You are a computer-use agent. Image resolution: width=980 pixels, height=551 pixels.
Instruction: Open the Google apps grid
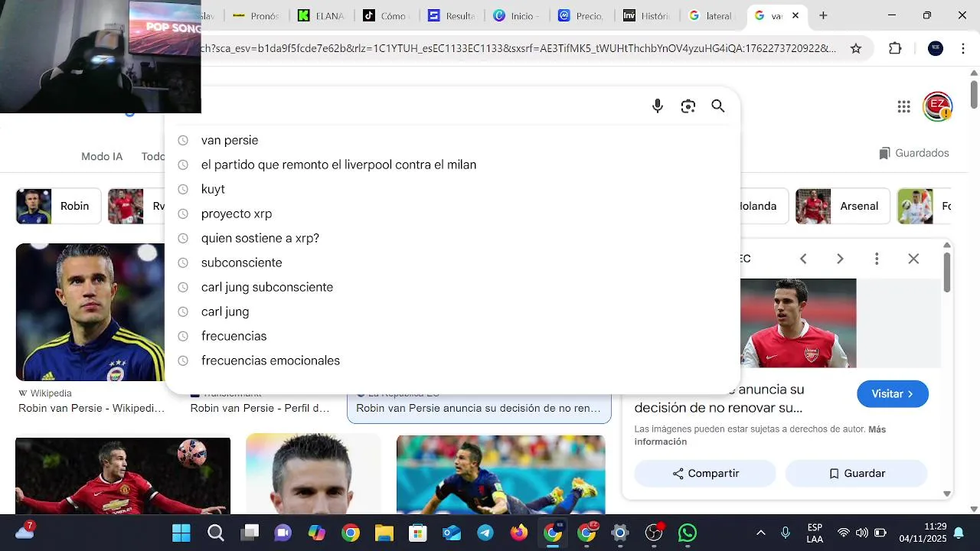(x=903, y=106)
